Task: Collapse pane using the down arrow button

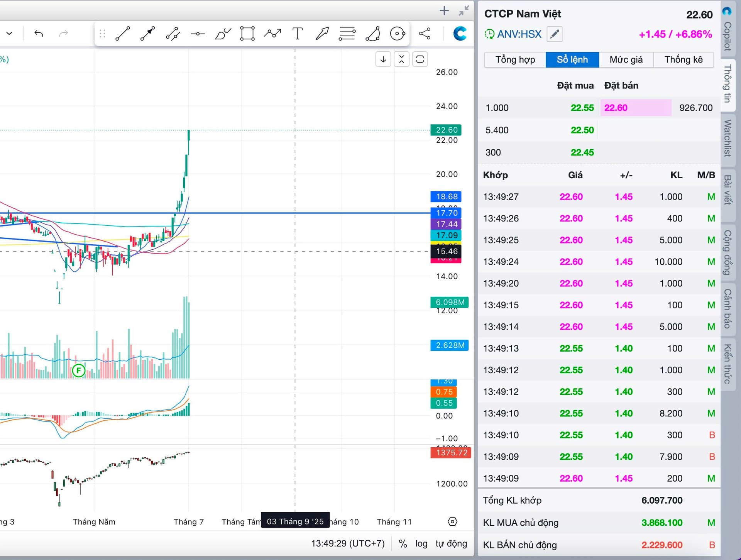Action: (x=383, y=59)
